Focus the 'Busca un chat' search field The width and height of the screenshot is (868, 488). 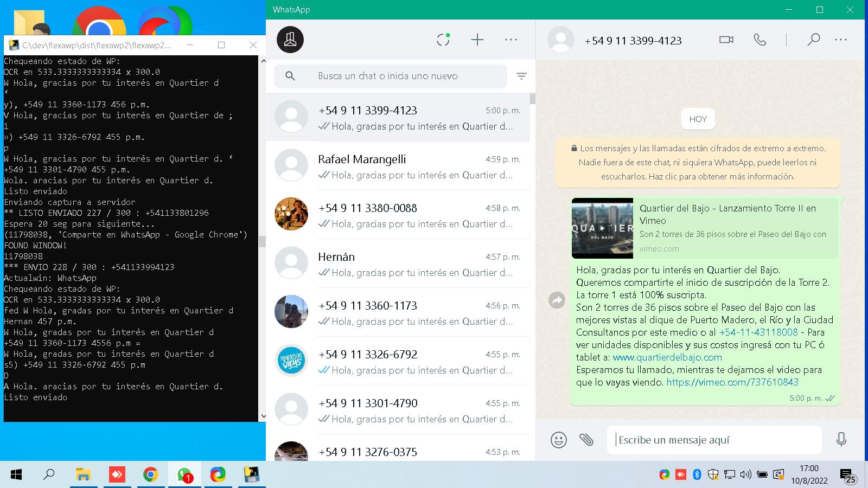[391, 76]
